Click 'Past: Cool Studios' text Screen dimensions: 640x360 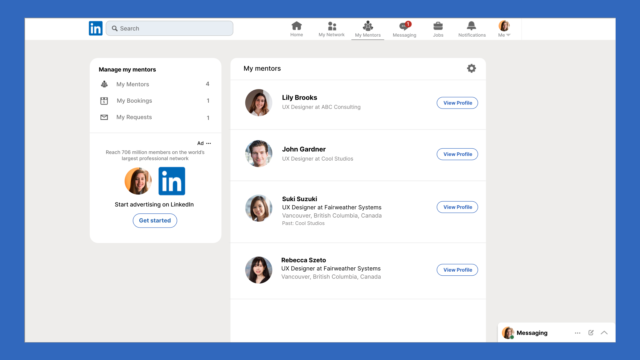pos(303,223)
